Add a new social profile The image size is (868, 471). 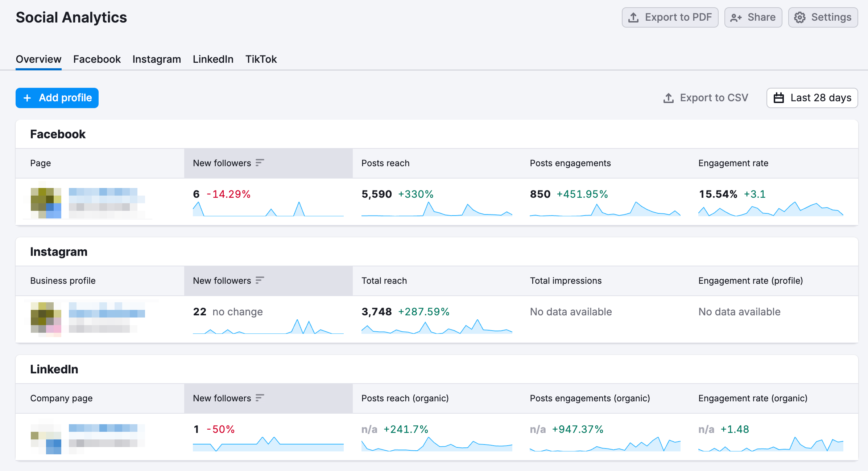pyautogui.click(x=57, y=98)
